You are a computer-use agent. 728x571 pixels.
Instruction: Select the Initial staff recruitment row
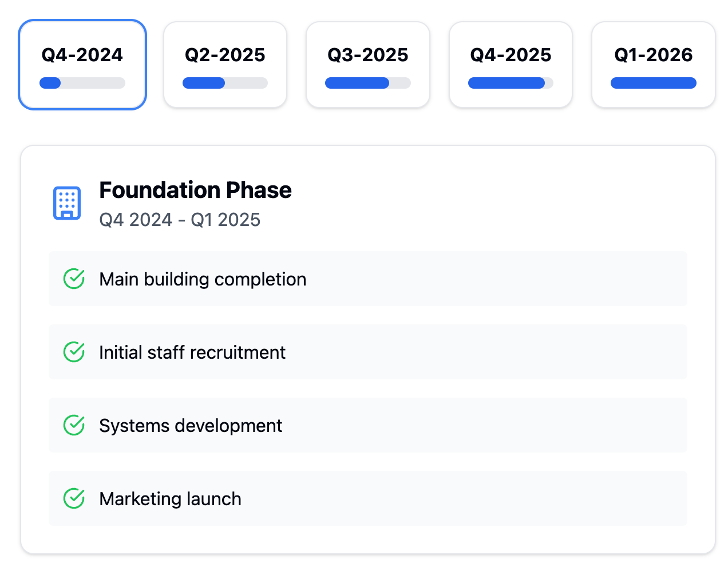tap(368, 352)
